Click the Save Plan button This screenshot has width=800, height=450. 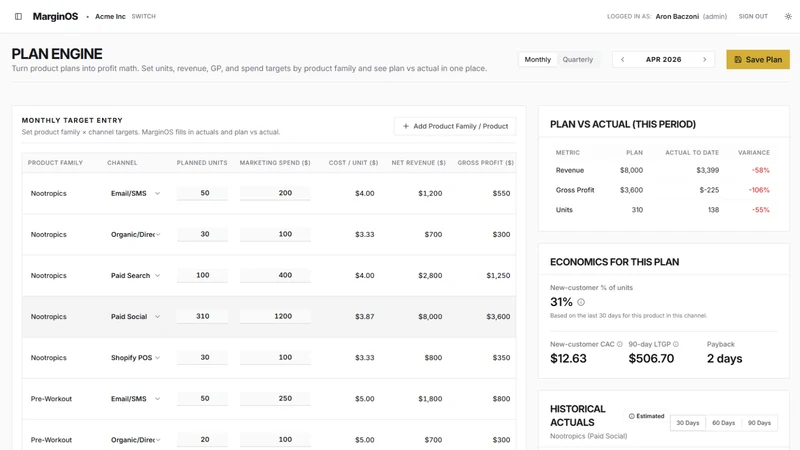tap(758, 60)
